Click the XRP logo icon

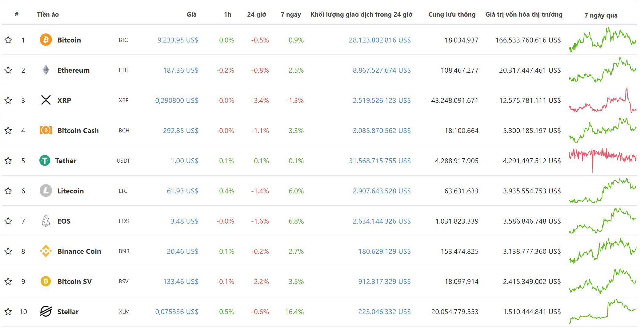coord(46,100)
